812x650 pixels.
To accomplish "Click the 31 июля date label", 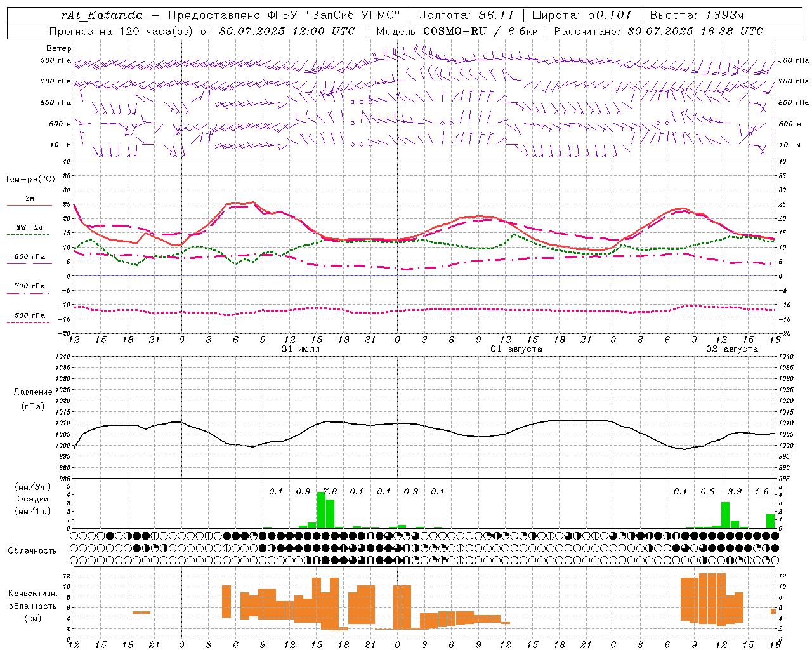I will (301, 349).
